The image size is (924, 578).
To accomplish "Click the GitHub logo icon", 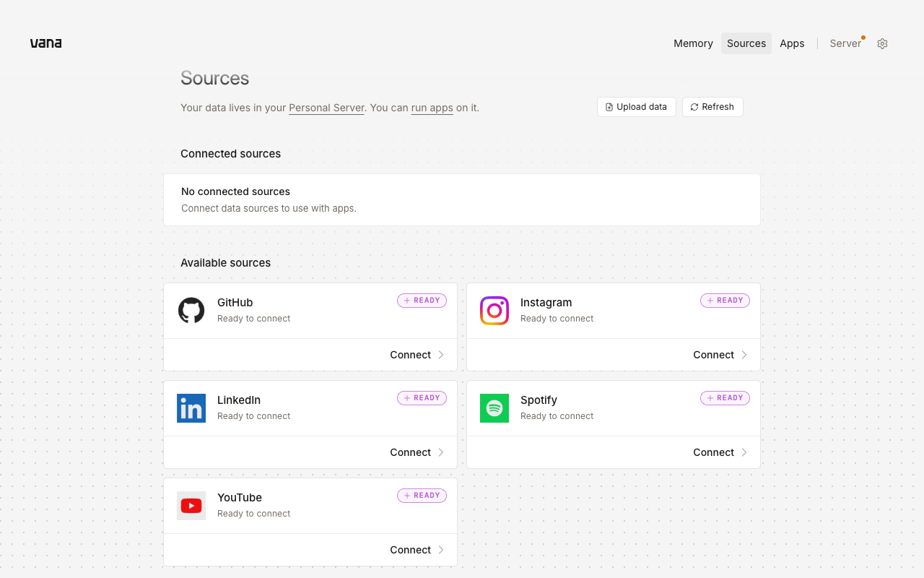I will click(191, 311).
